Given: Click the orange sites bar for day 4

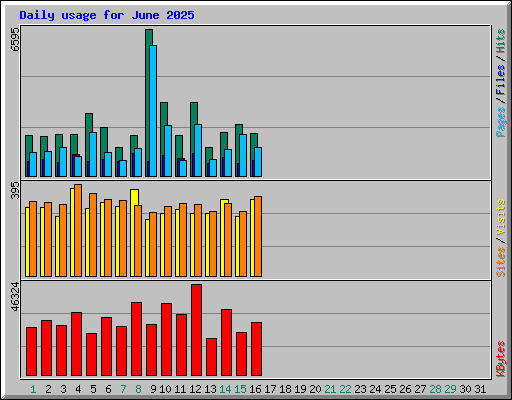Looking at the screenshot, I should [x=78, y=230].
